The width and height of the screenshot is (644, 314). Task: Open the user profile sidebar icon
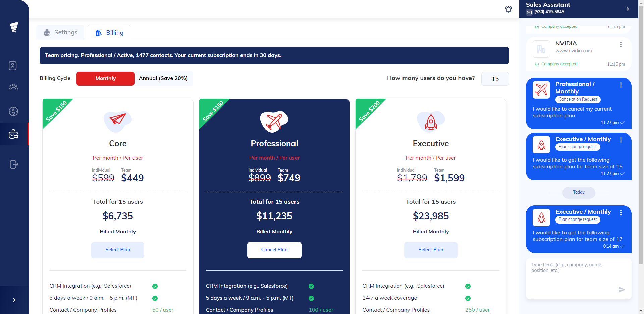click(13, 111)
